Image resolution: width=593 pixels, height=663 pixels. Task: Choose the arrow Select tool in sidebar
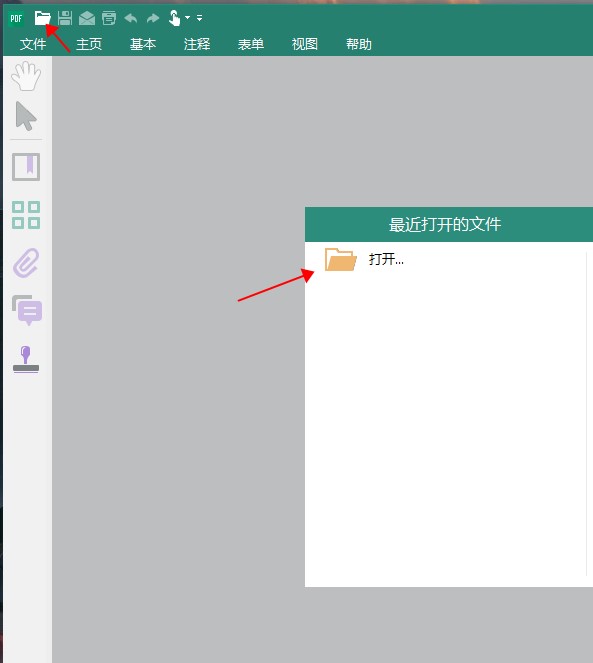click(x=26, y=116)
